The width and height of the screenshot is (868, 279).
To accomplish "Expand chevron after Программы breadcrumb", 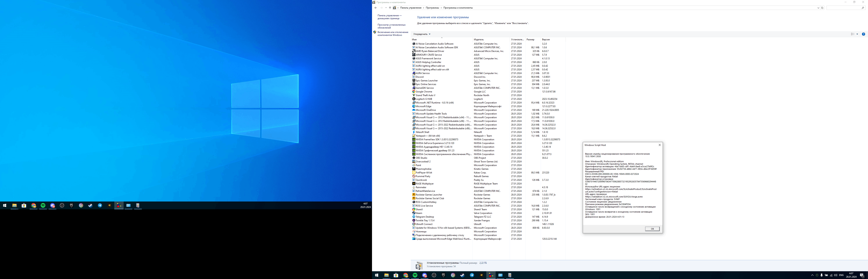I will [x=441, y=8].
